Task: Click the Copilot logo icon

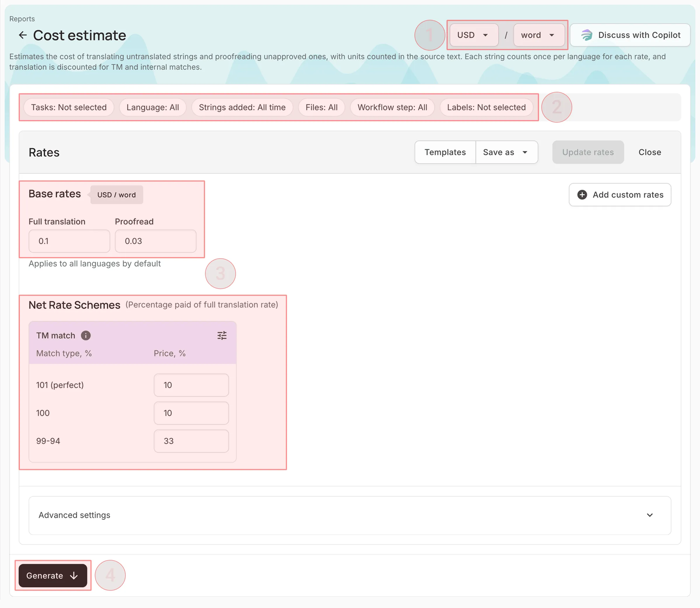Action: pyautogui.click(x=586, y=35)
